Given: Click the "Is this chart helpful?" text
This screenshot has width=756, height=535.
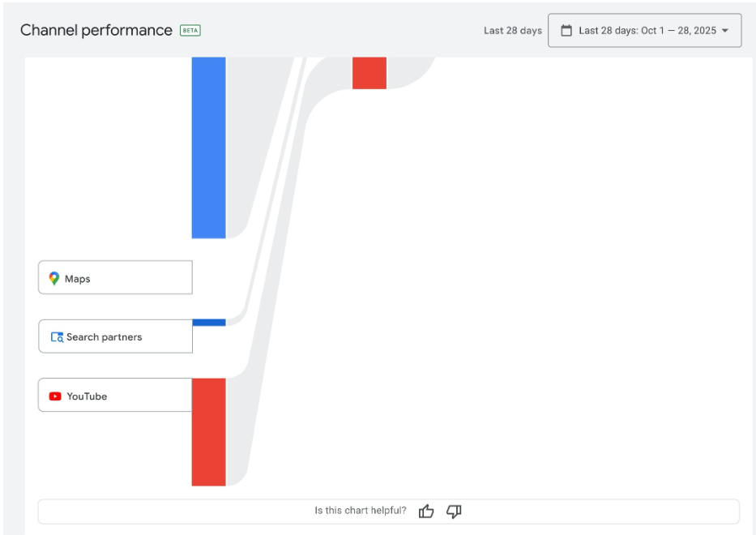Looking at the screenshot, I should point(361,511).
